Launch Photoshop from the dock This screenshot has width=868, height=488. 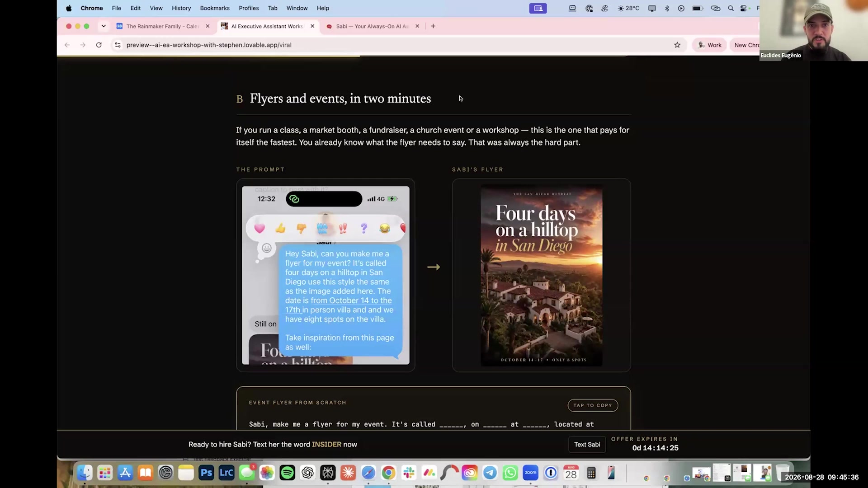point(206,473)
